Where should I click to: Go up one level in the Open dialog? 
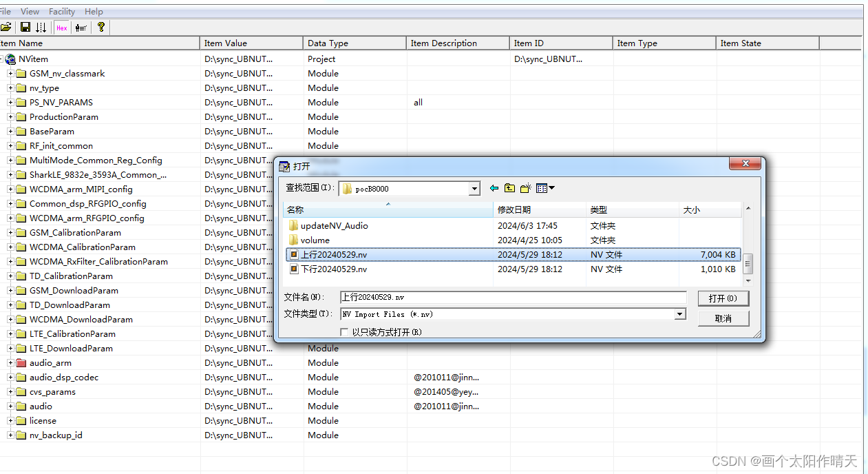coord(509,187)
